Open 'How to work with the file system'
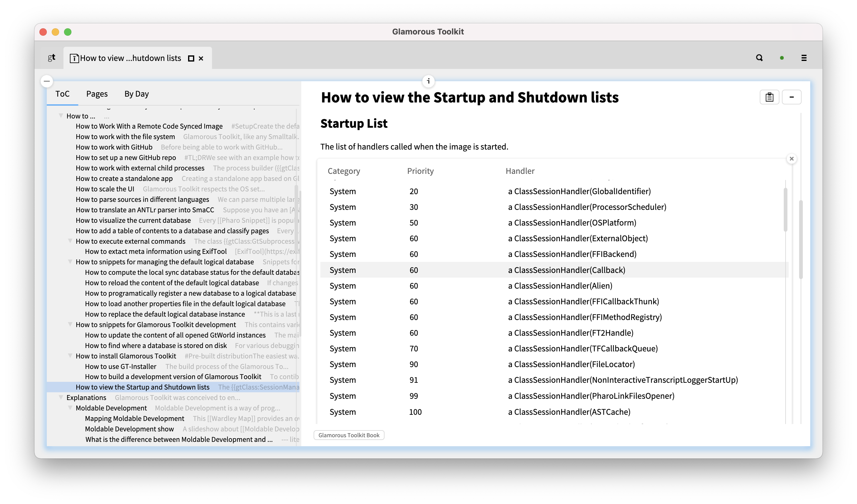The height and width of the screenshot is (504, 857). coord(125,137)
